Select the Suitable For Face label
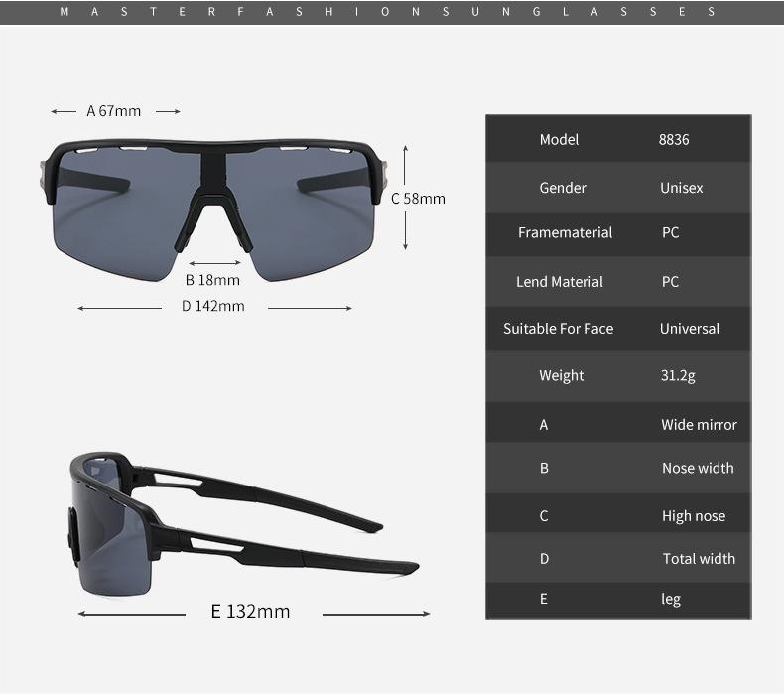784x694 pixels. pyautogui.click(x=558, y=329)
